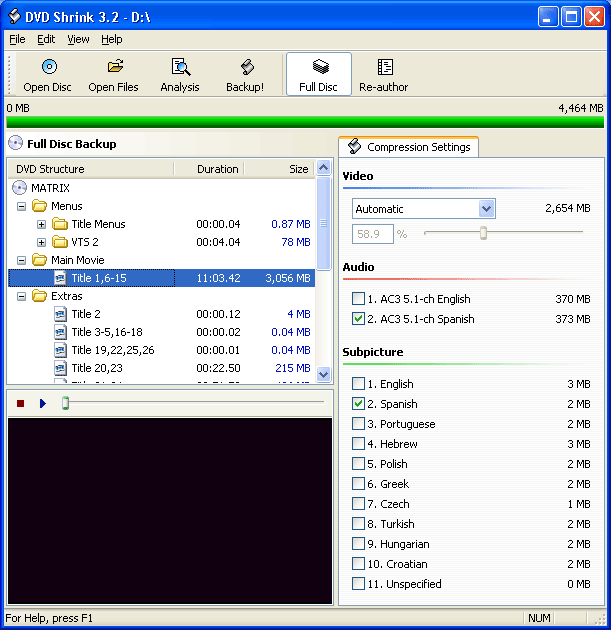Image resolution: width=611 pixels, height=630 pixels.
Task: Click the MATRIX disc icon in tree
Action: point(19,188)
